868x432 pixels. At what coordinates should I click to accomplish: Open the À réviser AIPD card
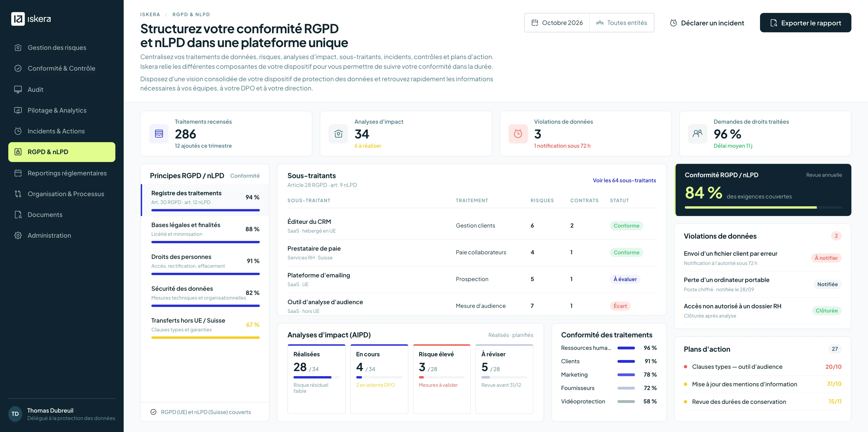(x=504, y=379)
